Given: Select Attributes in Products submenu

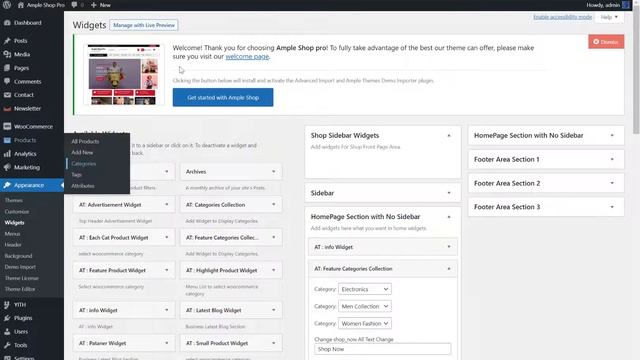Looking at the screenshot, I should (x=83, y=186).
